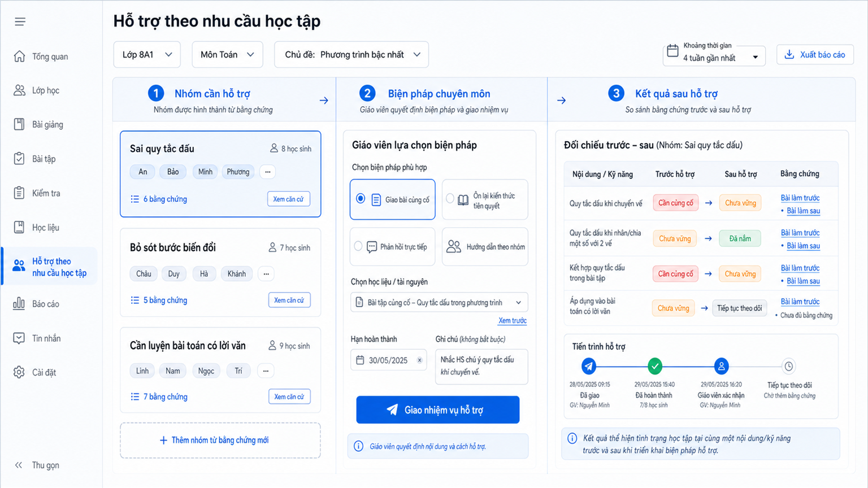The width and height of the screenshot is (868, 488).
Task: Click the student icon beside 7 học sinh
Action: tap(272, 247)
